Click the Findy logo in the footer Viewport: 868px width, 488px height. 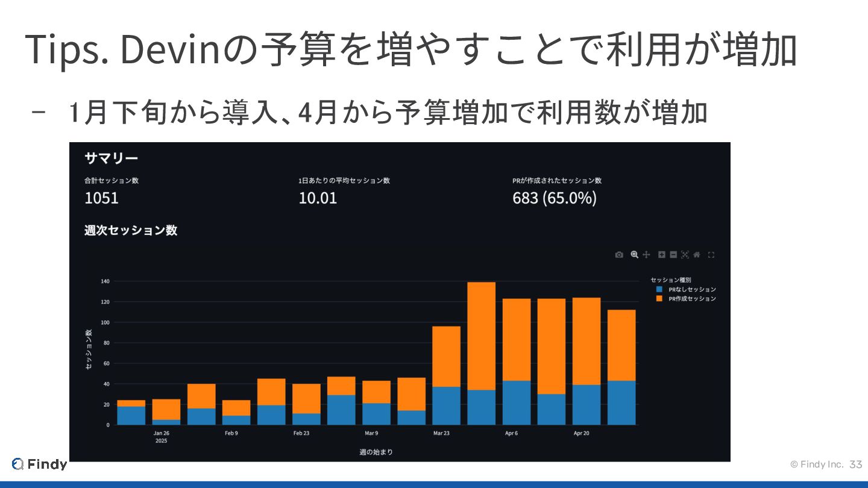(39, 464)
